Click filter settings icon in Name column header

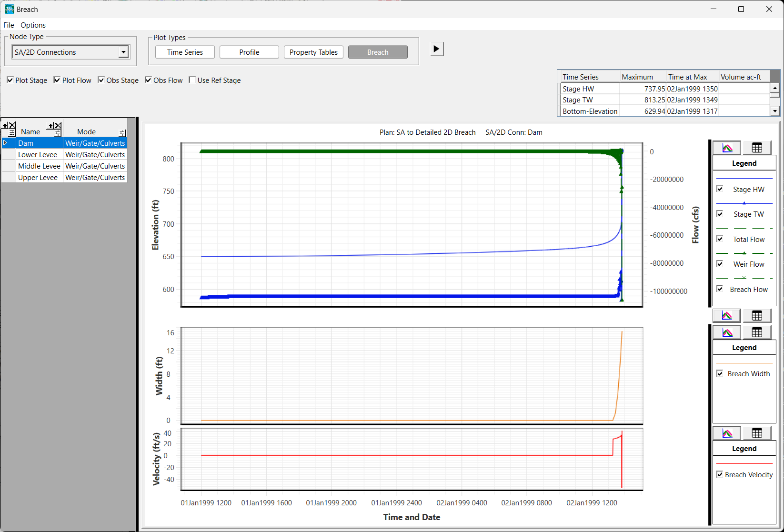[x=58, y=133]
